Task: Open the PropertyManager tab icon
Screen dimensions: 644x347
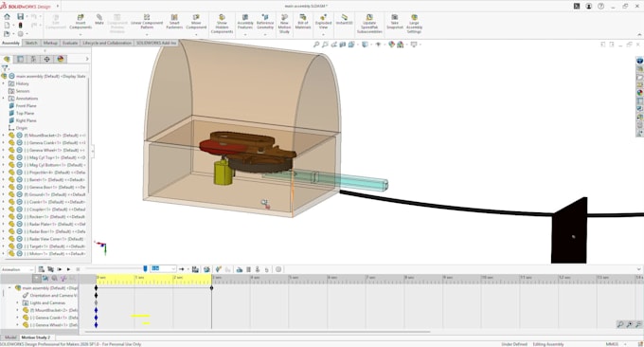Action: click(x=20, y=59)
